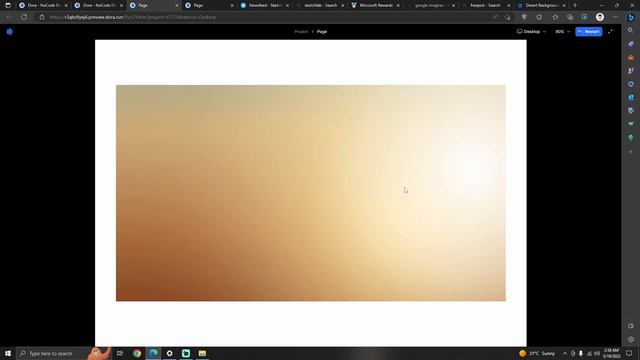Expand the system tray hidden icons chevron
640x360 pixels.
point(565,353)
